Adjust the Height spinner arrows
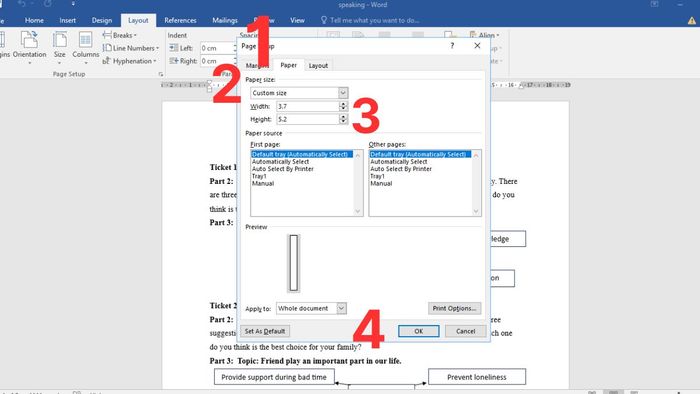The image size is (700, 394). click(343, 119)
